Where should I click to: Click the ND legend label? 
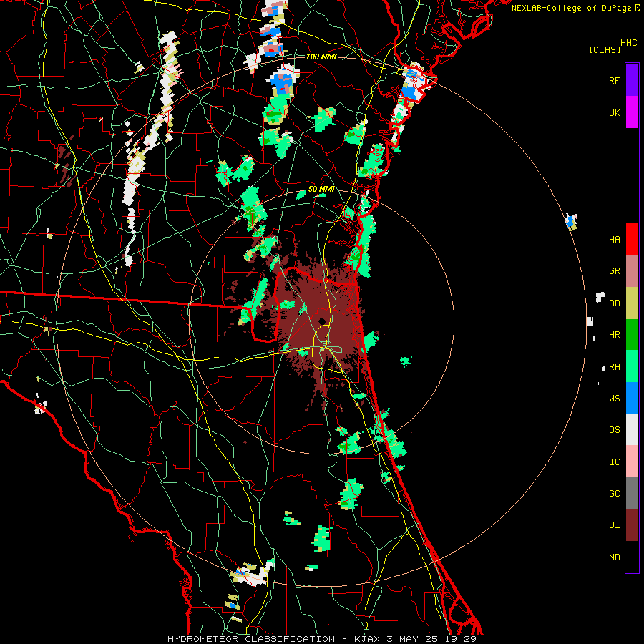pos(614,557)
